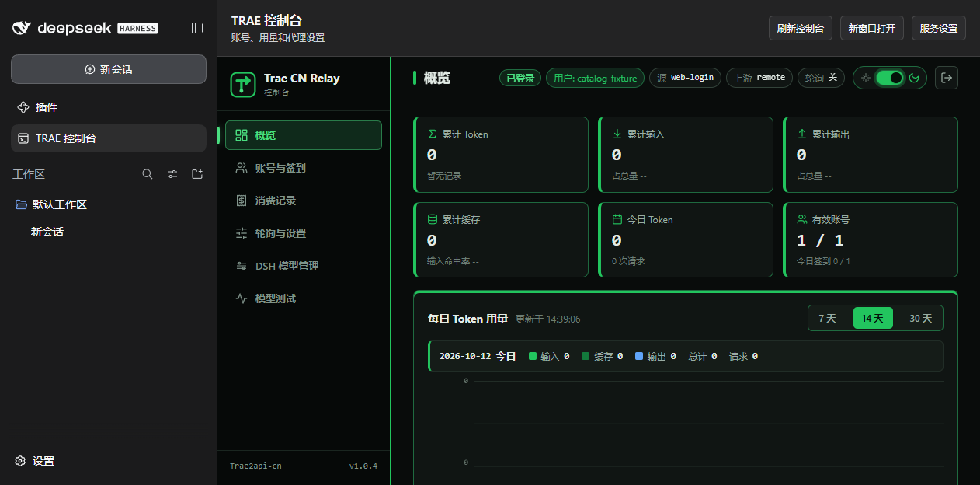Click 今日签到 0 / 1 text
The image size is (980, 485).
pyautogui.click(x=823, y=261)
